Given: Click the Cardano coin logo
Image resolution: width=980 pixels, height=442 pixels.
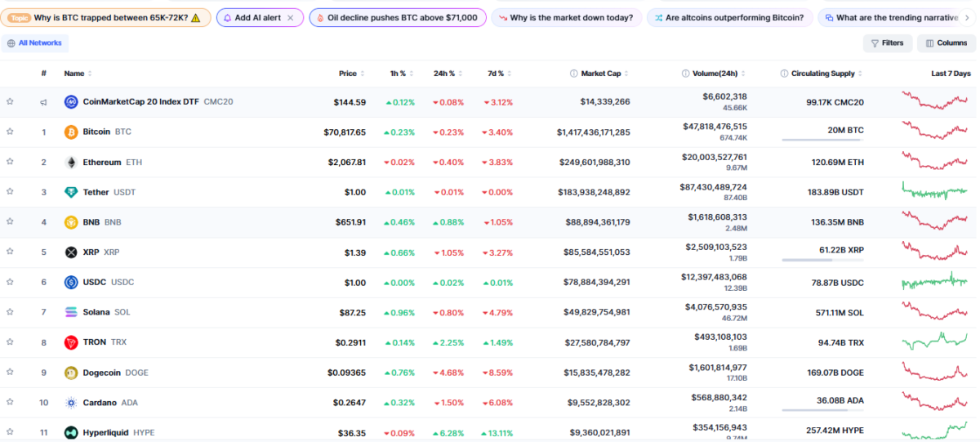Looking at the screenshot, I should tap(71, 403).
